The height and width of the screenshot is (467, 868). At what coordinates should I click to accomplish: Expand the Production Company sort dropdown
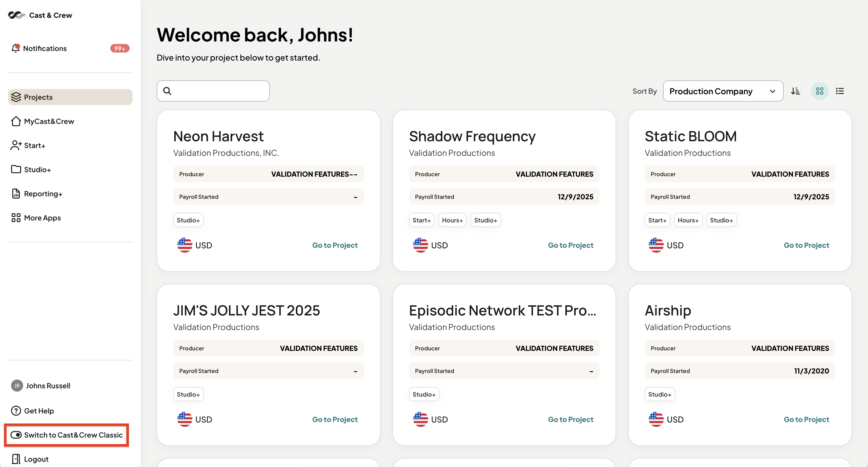click(x=723, y=91)
